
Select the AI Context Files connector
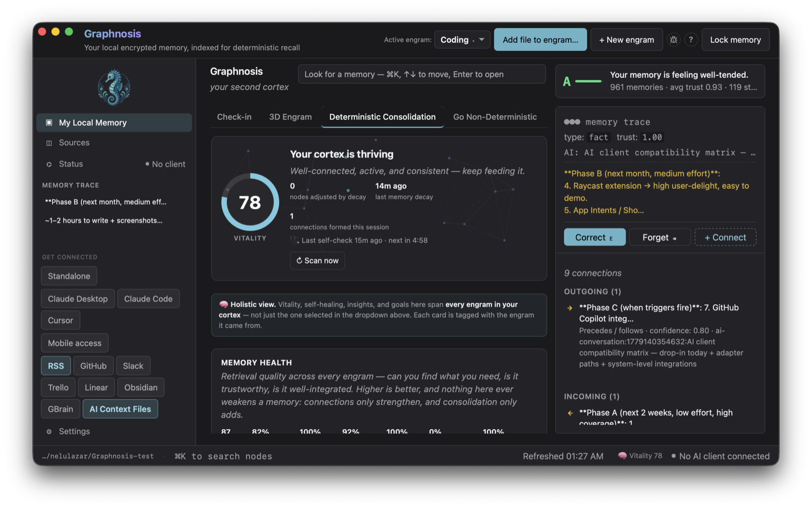(120, 409)
